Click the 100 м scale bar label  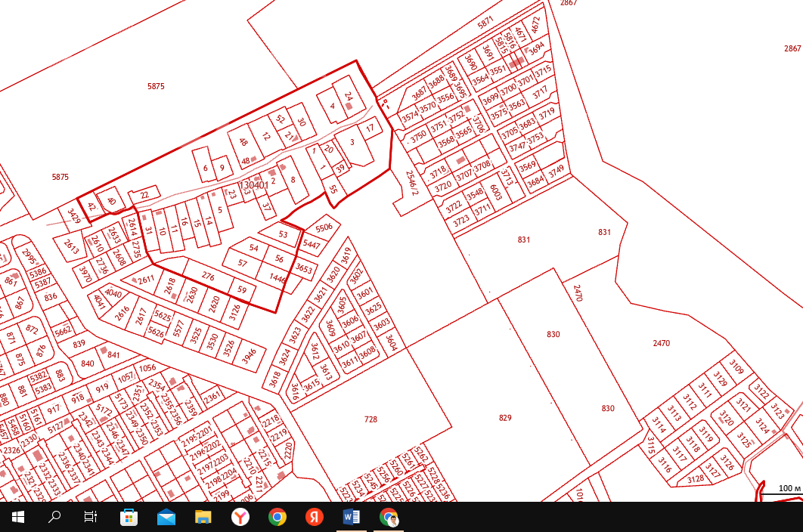coord(789,488)
